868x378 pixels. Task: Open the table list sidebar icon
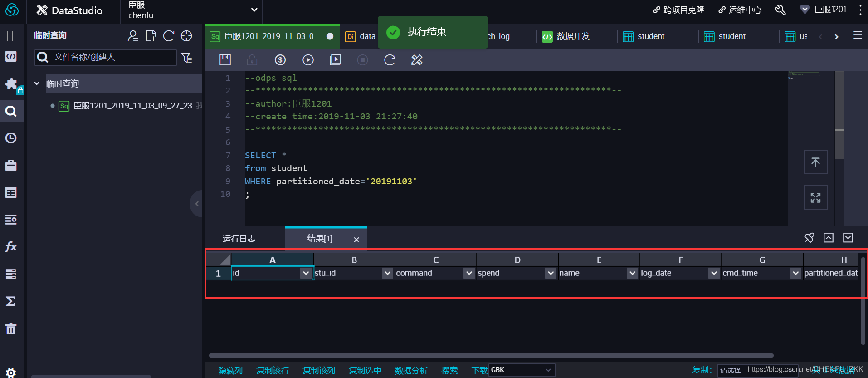coord(11,192)
